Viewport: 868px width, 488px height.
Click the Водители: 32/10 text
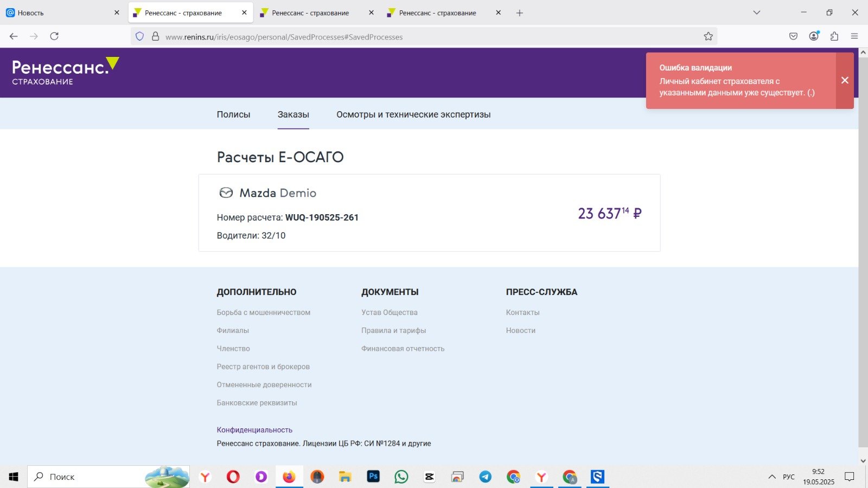coord(251,235)
